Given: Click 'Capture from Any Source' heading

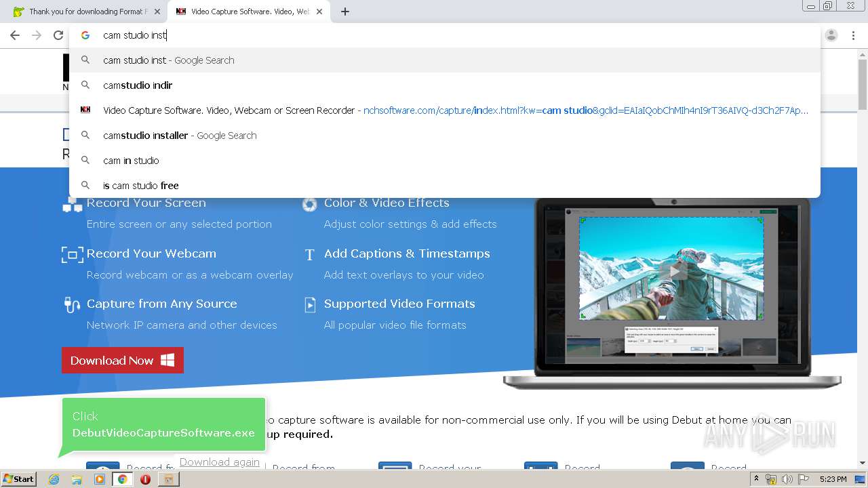Looking at the screenshot, I should pos(162,304).
